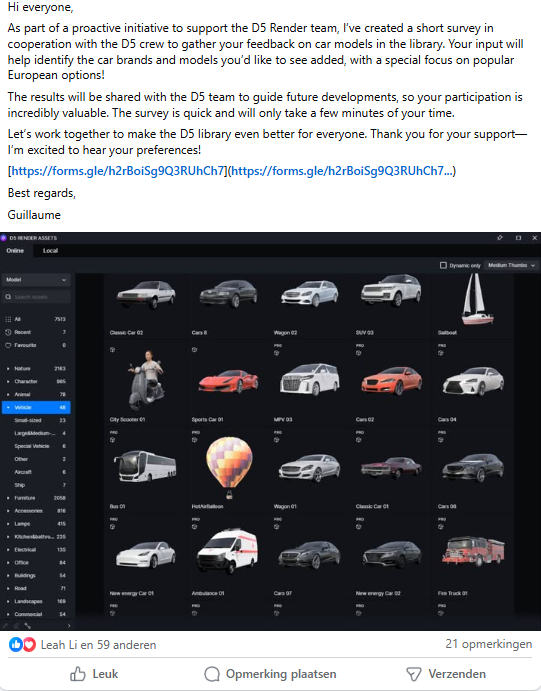Viewport: 541px width, 691px height.
Task: Click the Recent clock icon in sidebar
Action: [x=8, y=332]
